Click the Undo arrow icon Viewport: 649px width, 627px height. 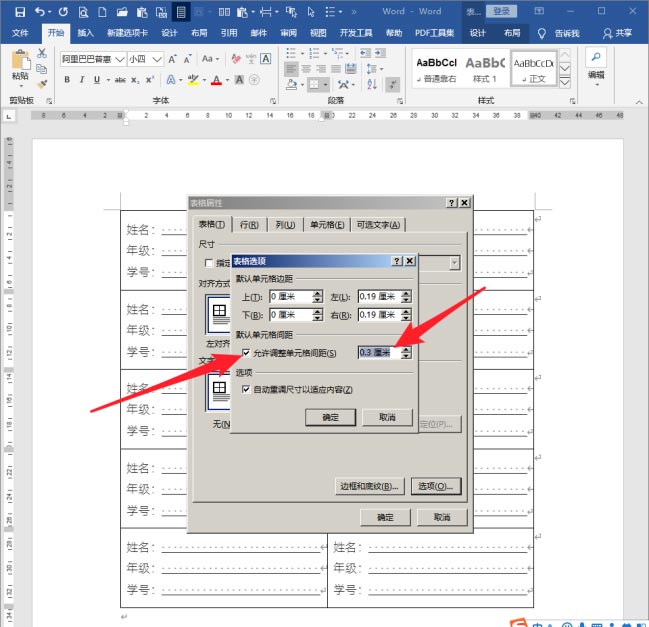pyautogui.click(x=40, y=12)
